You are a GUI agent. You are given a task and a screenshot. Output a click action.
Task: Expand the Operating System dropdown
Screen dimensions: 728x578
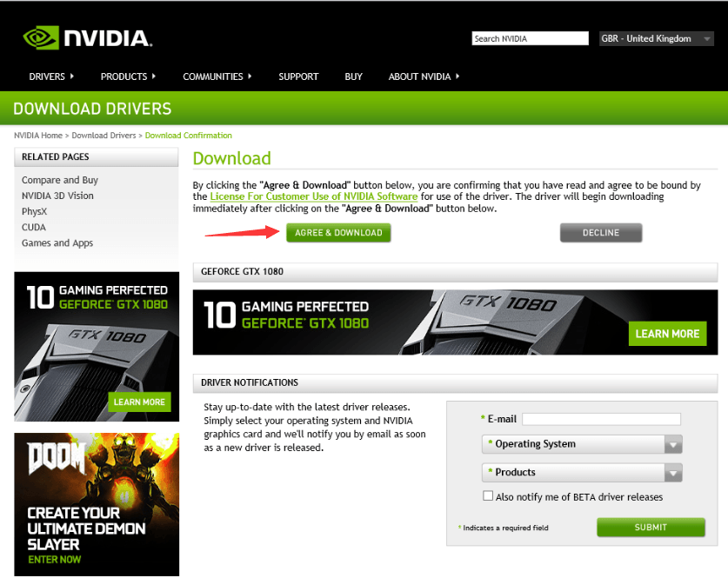point(581,444)
